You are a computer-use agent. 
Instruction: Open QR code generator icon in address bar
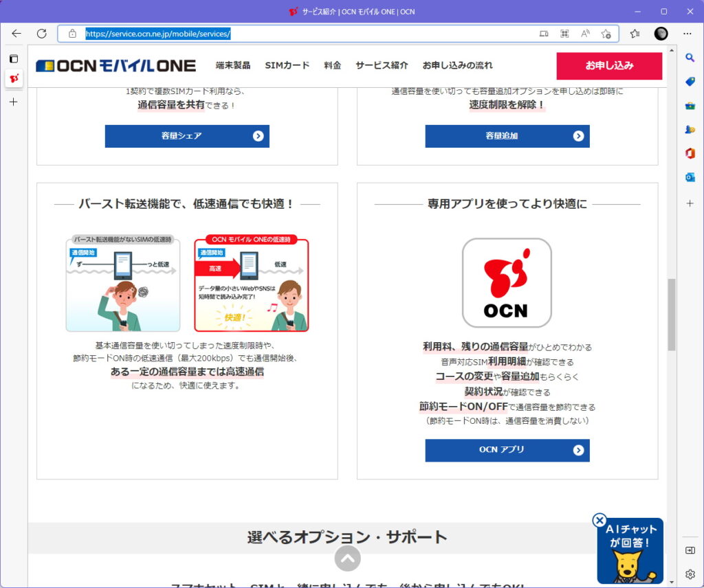pos(564,34)
